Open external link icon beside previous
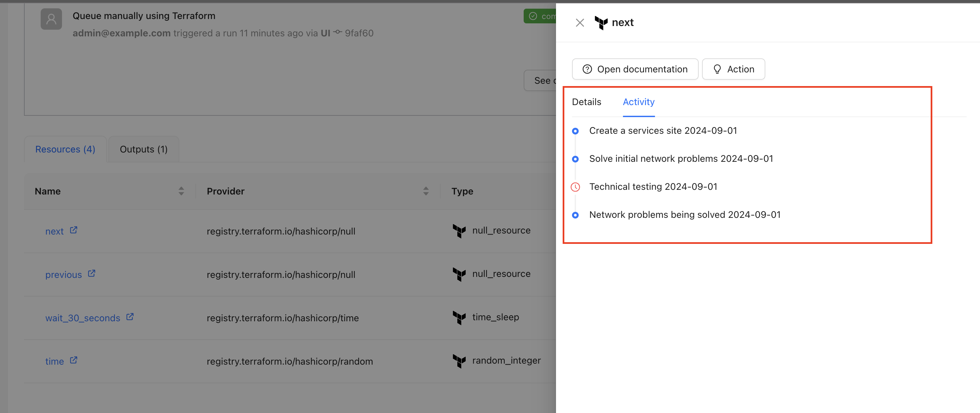 click(x=91, y=274)
